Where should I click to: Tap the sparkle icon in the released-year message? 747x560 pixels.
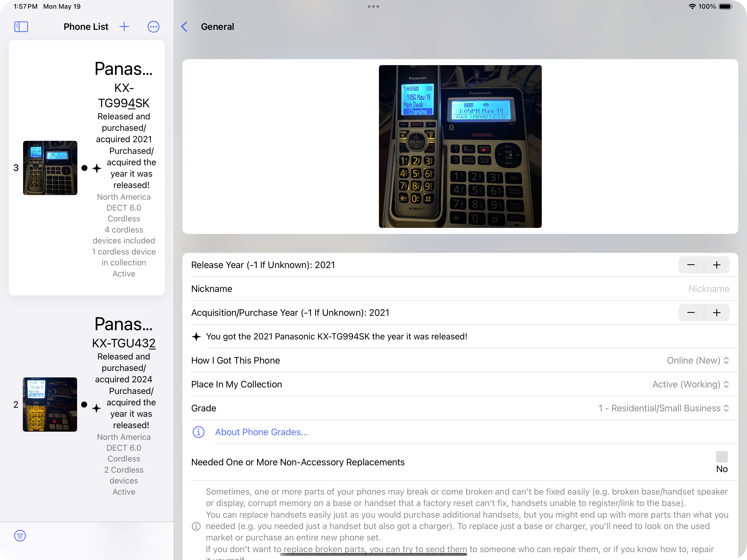coord(196,336)
